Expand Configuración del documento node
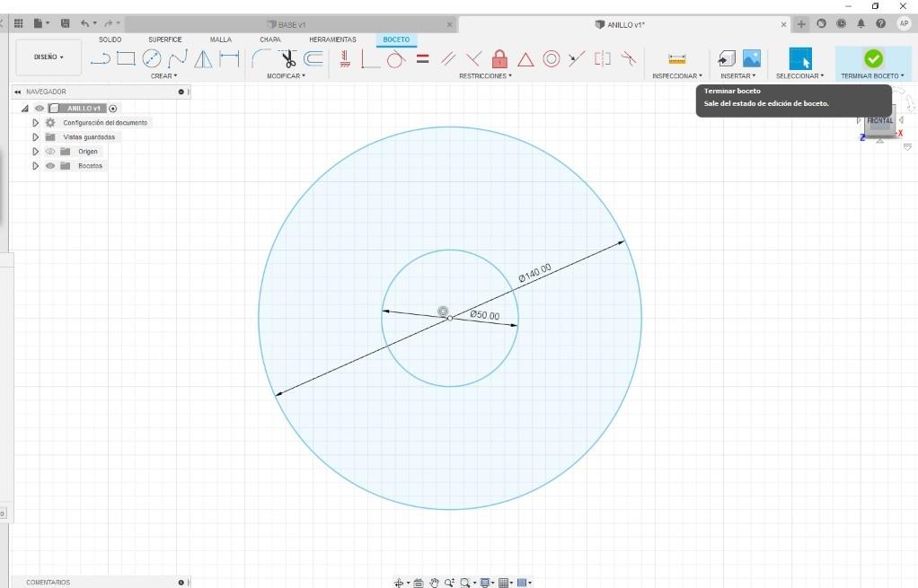This screenshot has width=918, height=588. coord(35,123)
